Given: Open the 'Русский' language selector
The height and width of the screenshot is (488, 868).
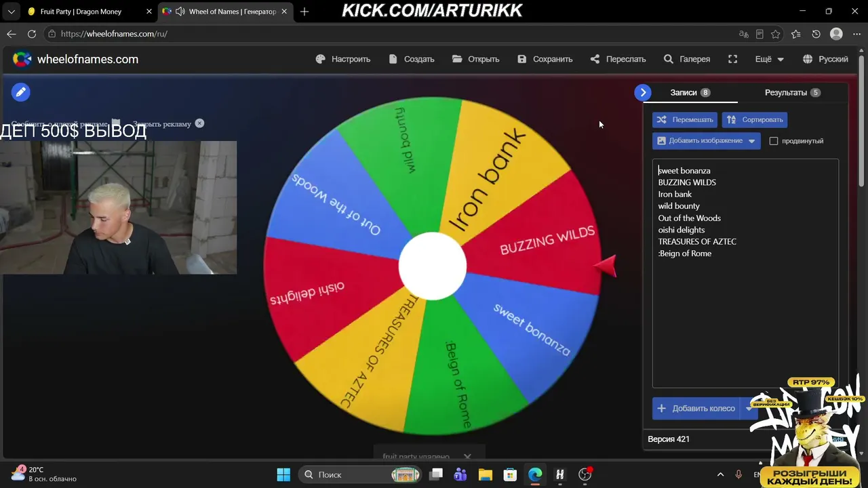Looking at the screenshot, I should click(825, 59).
